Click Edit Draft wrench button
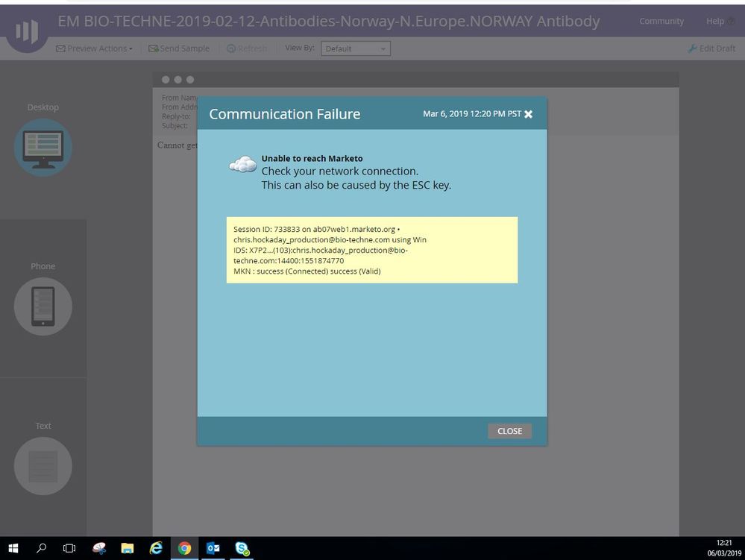 tap(711, 48)
